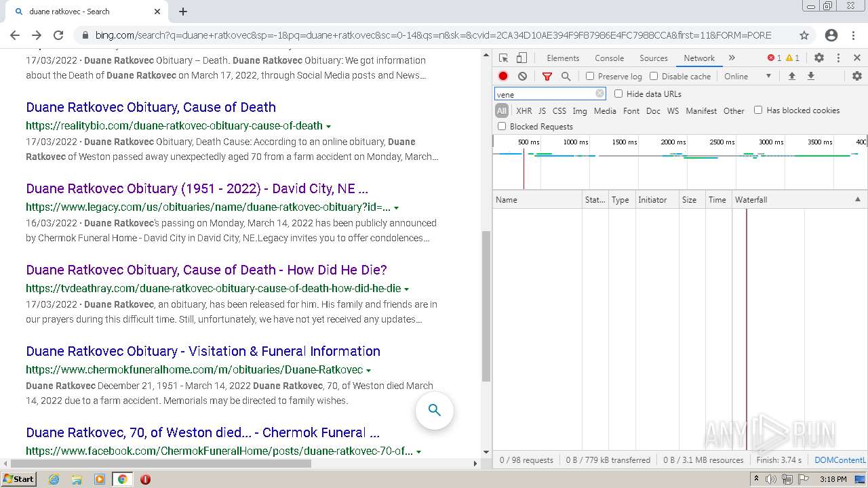This screenshot has height=488, width=868.
Task: Open DevTools main settings gear
Action: 819,58
